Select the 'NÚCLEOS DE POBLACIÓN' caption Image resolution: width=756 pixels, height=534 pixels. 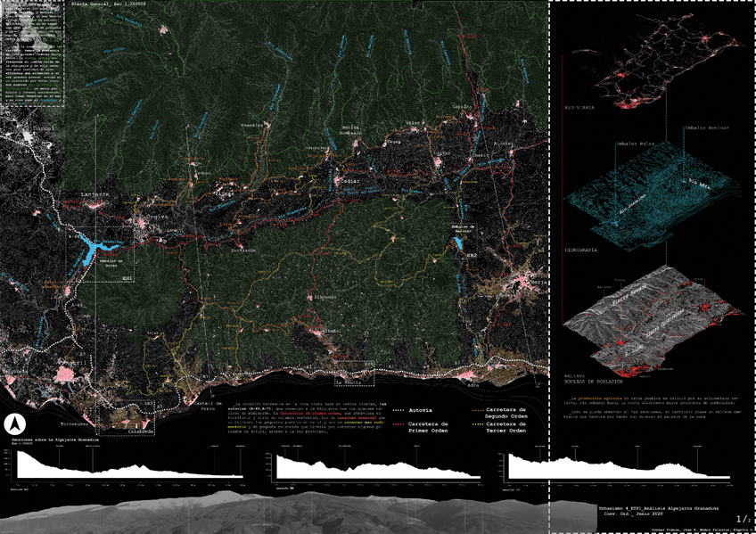pyautogui.click(x=594, y=382)
